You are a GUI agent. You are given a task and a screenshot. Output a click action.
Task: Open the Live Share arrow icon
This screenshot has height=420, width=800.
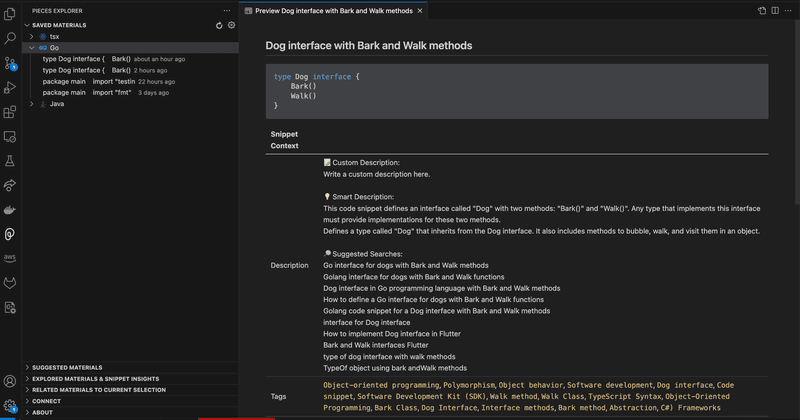coord(10,185)
